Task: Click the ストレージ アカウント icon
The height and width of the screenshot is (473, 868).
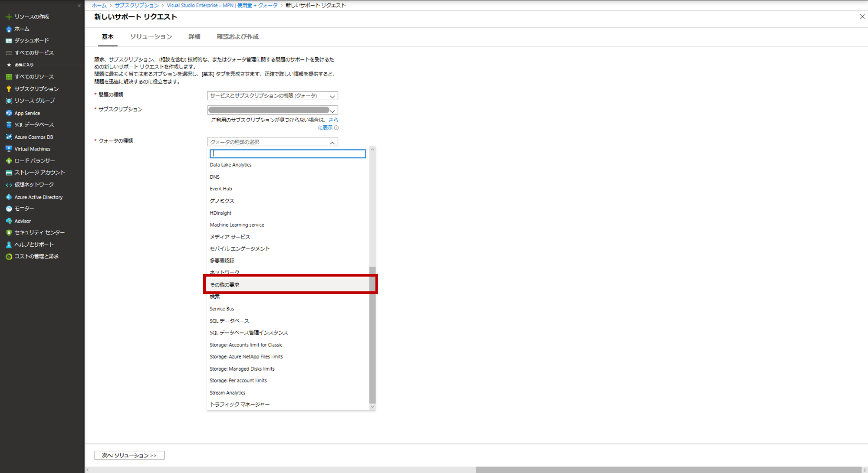Action: coord(9,173)
